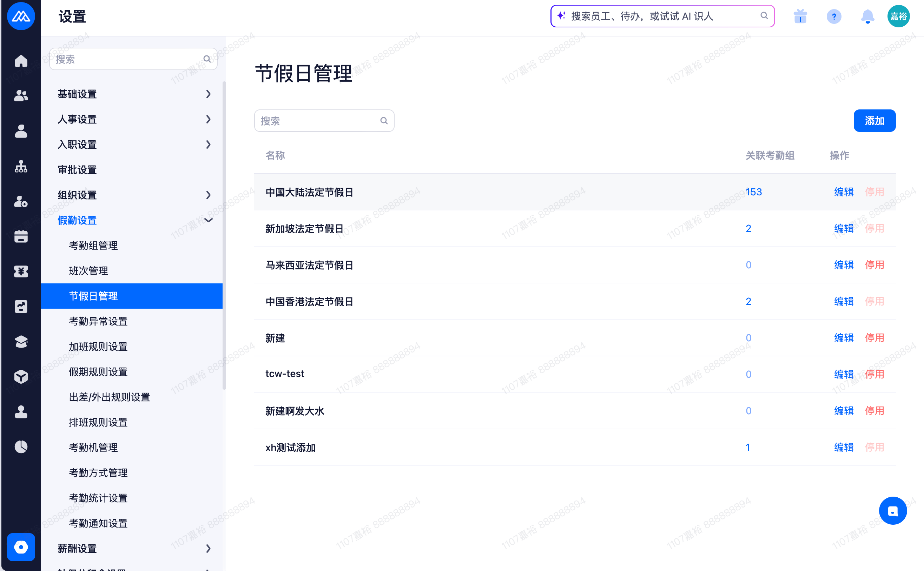Screen dimensions: 924x571
Task: Click the 添加 button
Action: [874, 121]
